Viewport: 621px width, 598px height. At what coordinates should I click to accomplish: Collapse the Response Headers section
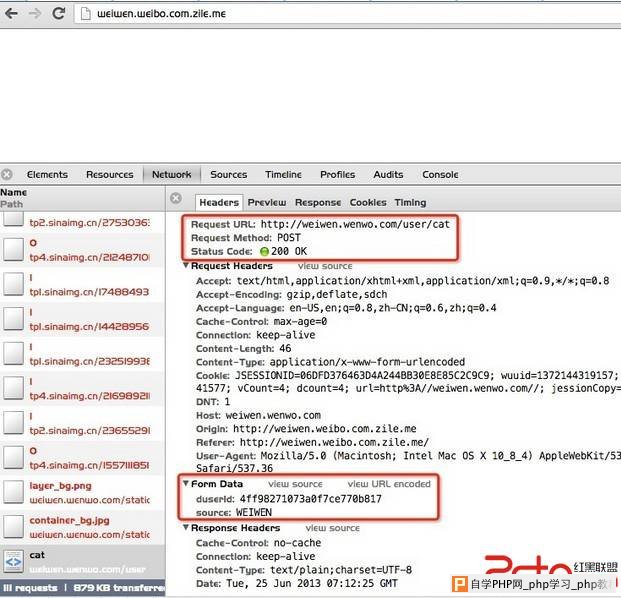[186, 528]
